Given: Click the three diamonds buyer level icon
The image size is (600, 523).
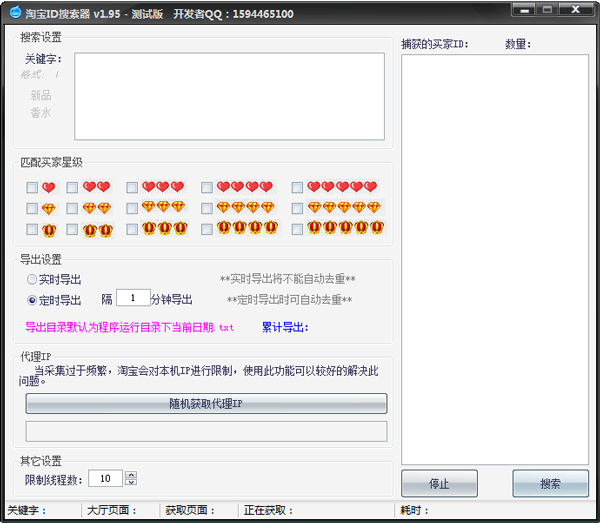Looking at the screenshot, I should [x=163, y=208].
